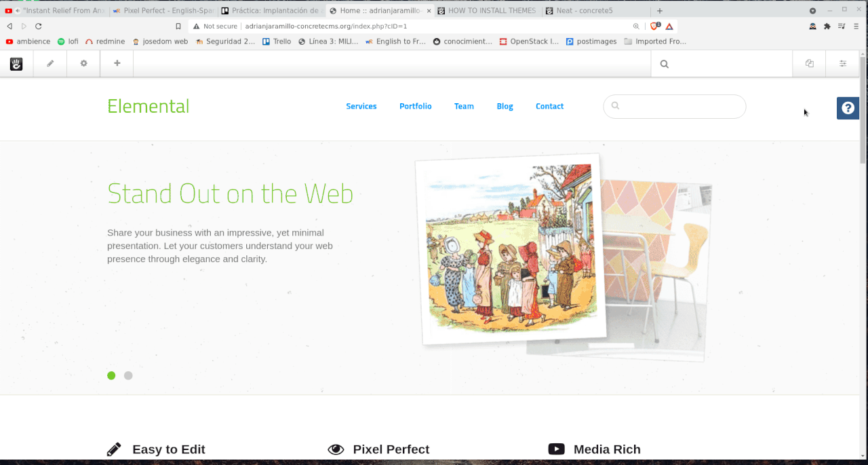Switch to Práctica: Implantación tab
Viewport: 868px width, 465px height.
pyautogui.click(x=271, y=10)
